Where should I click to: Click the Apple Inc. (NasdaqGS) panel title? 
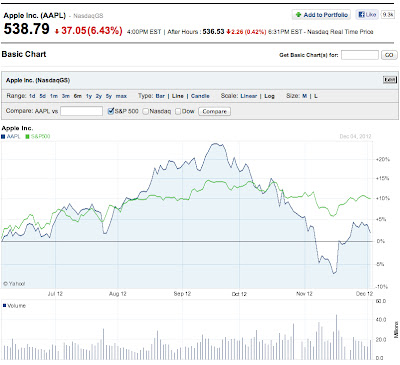click(x=38, y=80)
